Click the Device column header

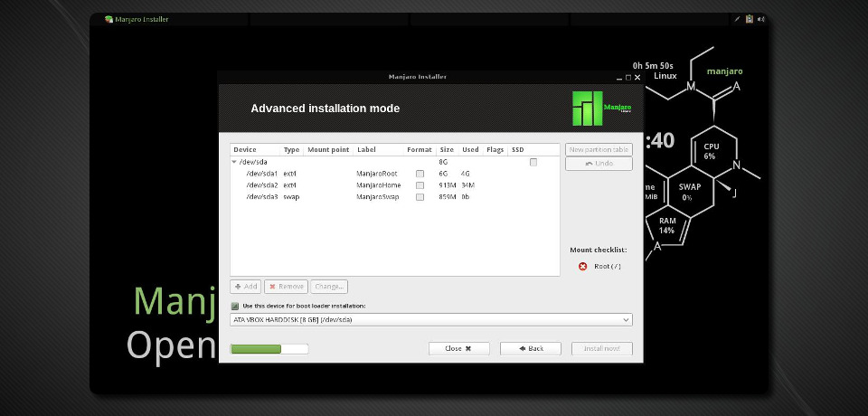(x=255, y=149)
